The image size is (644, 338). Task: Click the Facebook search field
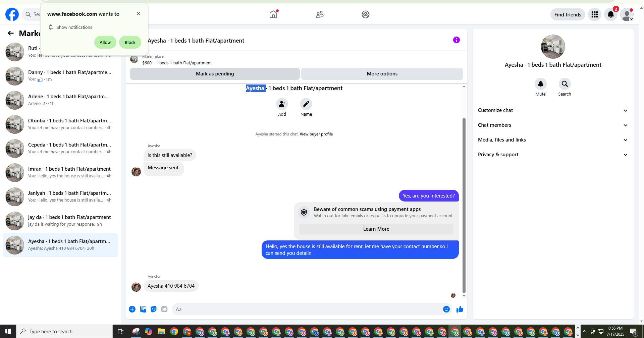pyautogui.click(x=32, y=14)
